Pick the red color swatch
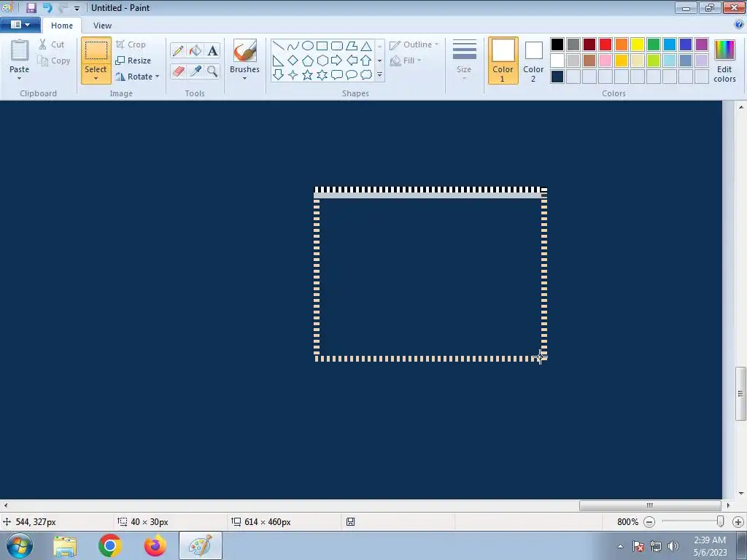Viewport: 747px width, 560px height. tap(605, 44)
